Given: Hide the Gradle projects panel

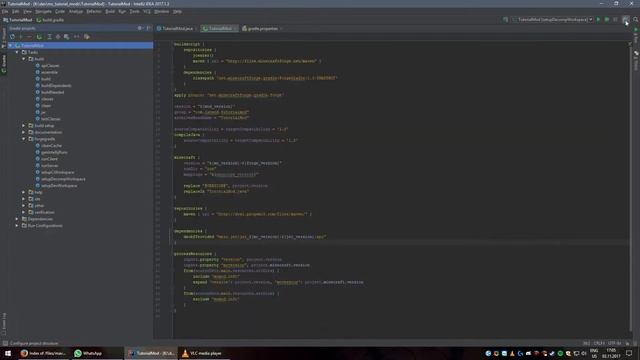Looking at the screenshot, I should pyautogui.click(x=148, y=28).
